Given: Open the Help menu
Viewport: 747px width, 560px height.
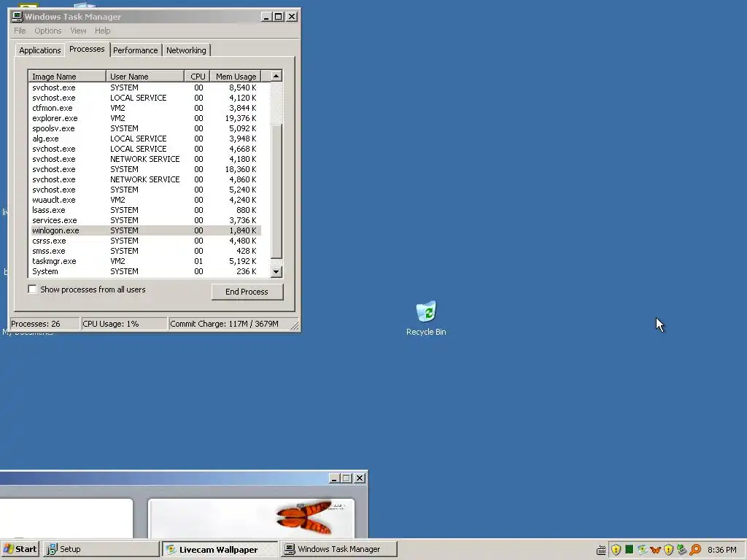Looking at the screenshot, I should 102,31.
